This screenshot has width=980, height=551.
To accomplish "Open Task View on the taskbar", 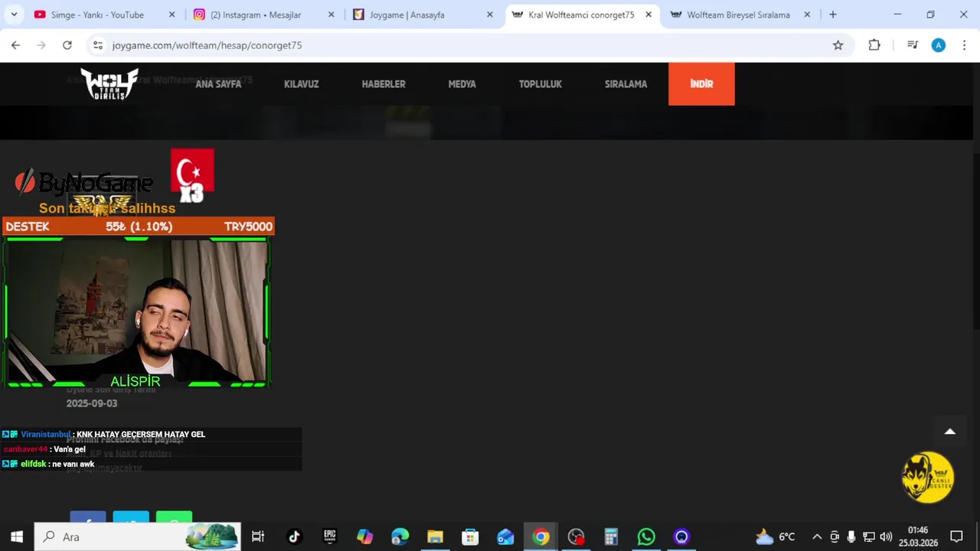I will (x=258, y=536).
